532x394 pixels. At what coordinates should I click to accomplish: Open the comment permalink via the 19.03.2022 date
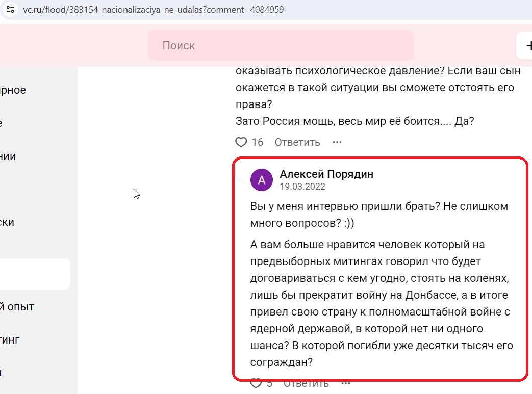click(302, 187)
